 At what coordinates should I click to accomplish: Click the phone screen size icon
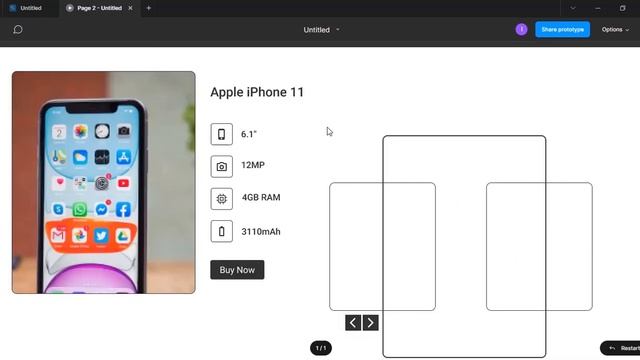222,134
